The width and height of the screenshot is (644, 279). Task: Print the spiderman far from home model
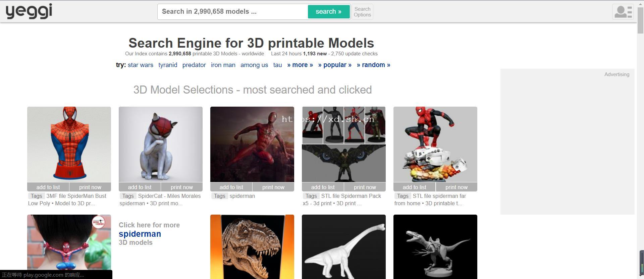pyautogui.click(x=456, y=187)
